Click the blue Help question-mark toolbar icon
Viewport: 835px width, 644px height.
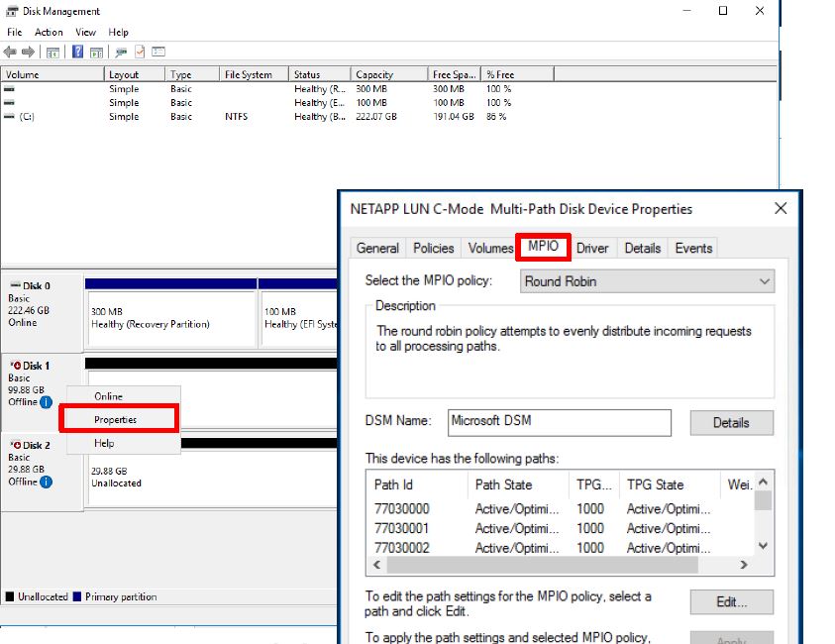[77, 52]
